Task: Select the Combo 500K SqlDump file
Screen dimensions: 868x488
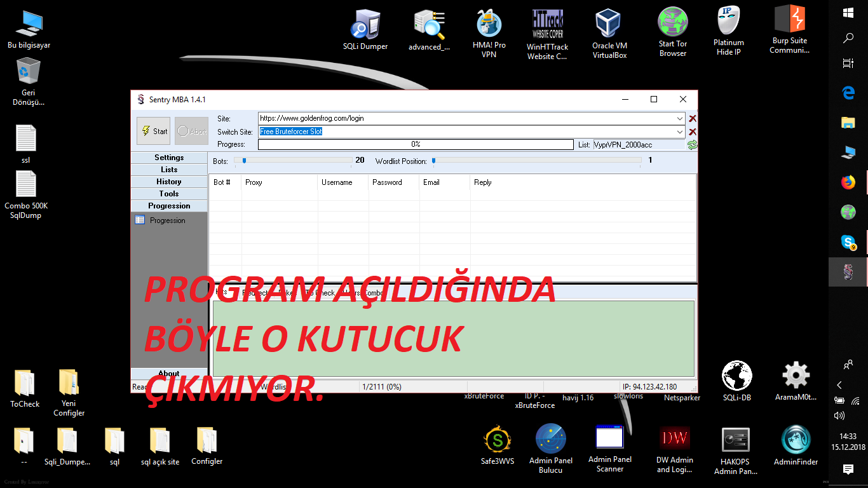Action: [26, 195]
